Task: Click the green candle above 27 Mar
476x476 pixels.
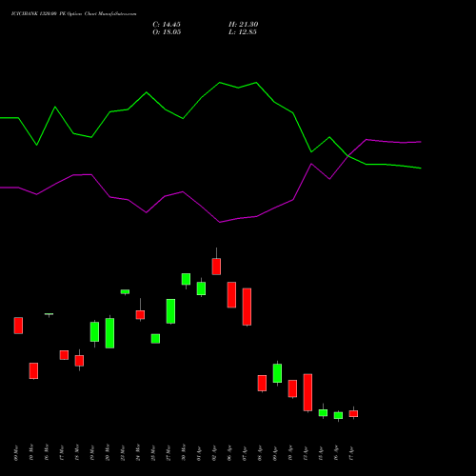Action: point(170,311)
